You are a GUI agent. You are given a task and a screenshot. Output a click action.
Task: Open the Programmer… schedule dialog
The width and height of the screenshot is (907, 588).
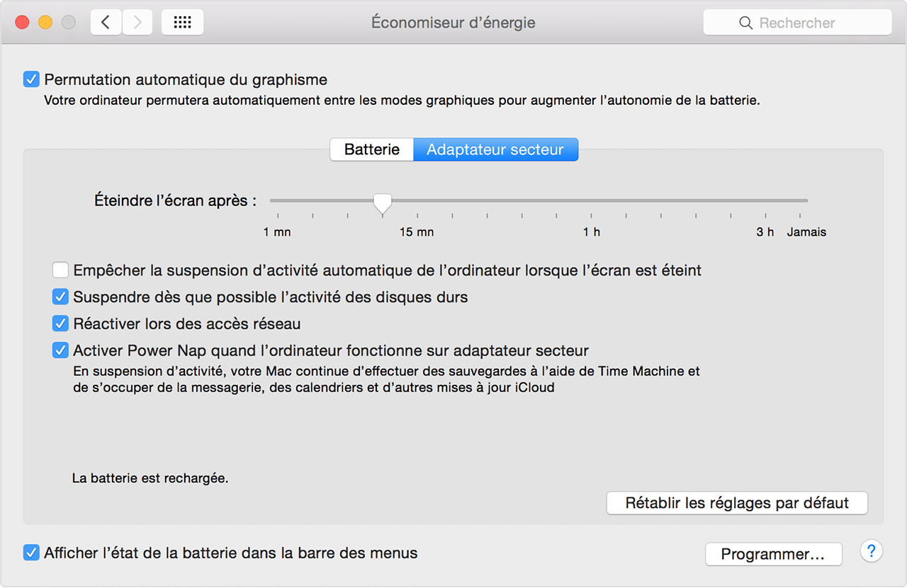tap(773, 554)
